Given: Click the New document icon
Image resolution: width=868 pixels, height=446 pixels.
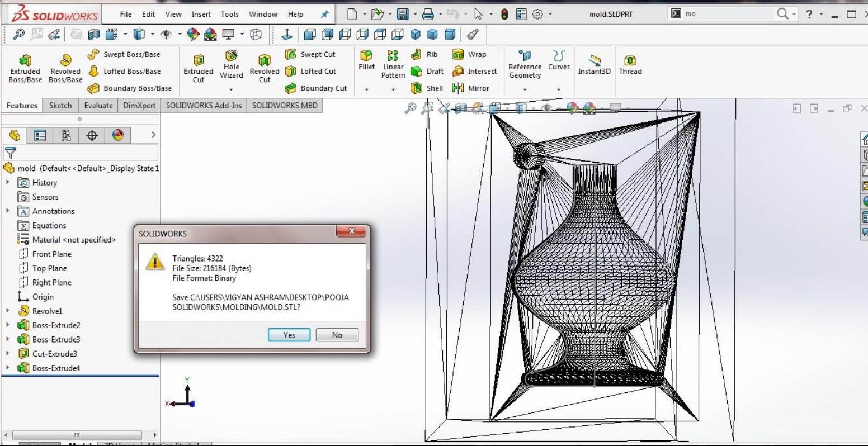Looking at the screenshot, I should 352,14.
